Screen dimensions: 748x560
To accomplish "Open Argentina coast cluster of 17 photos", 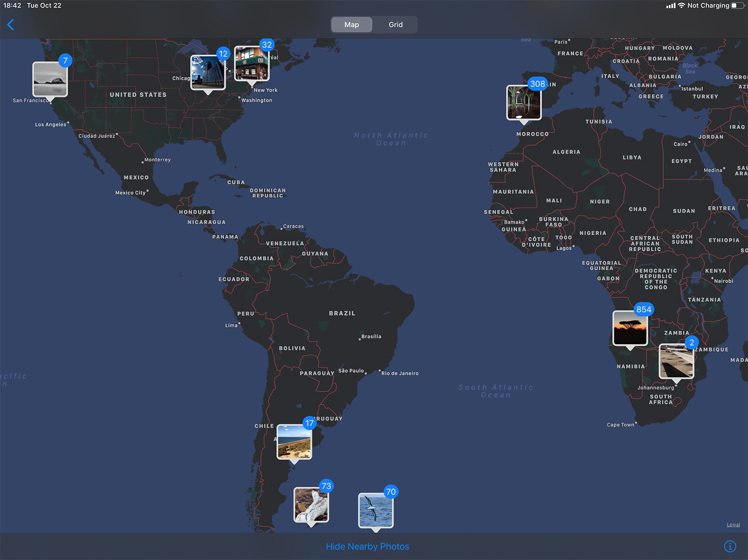I will pyautogui.click(x=294, y=442).
